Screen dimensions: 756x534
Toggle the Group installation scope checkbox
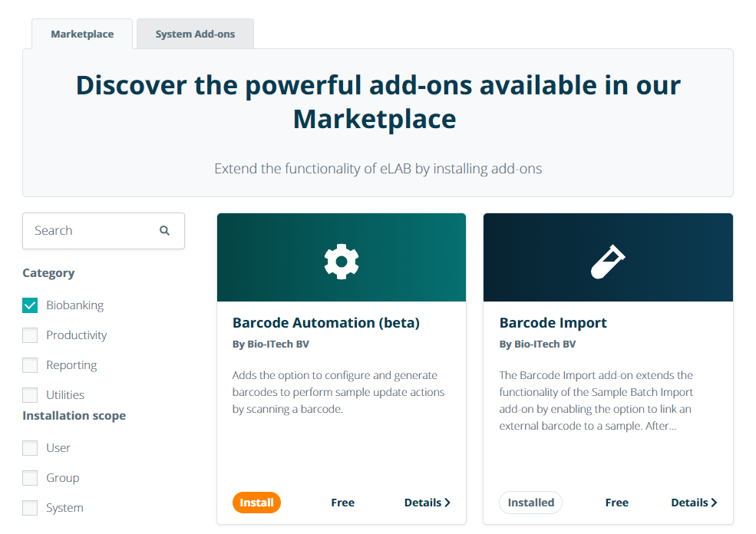point(30,478)
